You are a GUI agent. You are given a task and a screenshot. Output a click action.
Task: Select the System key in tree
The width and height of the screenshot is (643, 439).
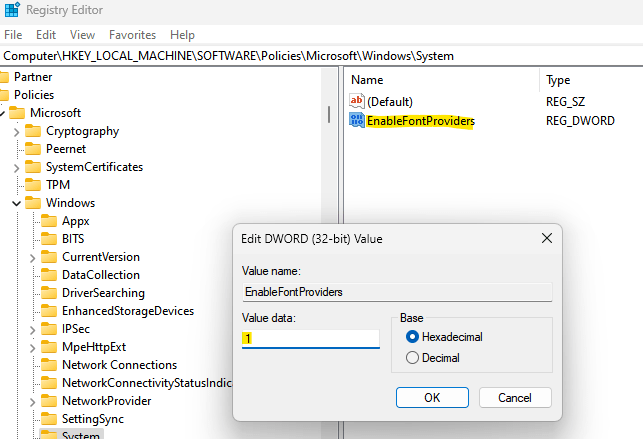[81, 434]
